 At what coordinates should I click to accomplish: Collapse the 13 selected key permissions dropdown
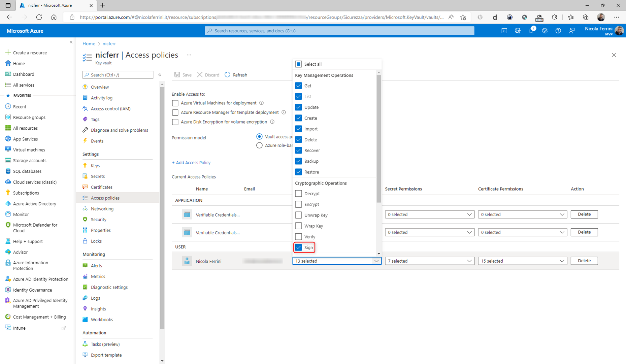coord(337,261)
